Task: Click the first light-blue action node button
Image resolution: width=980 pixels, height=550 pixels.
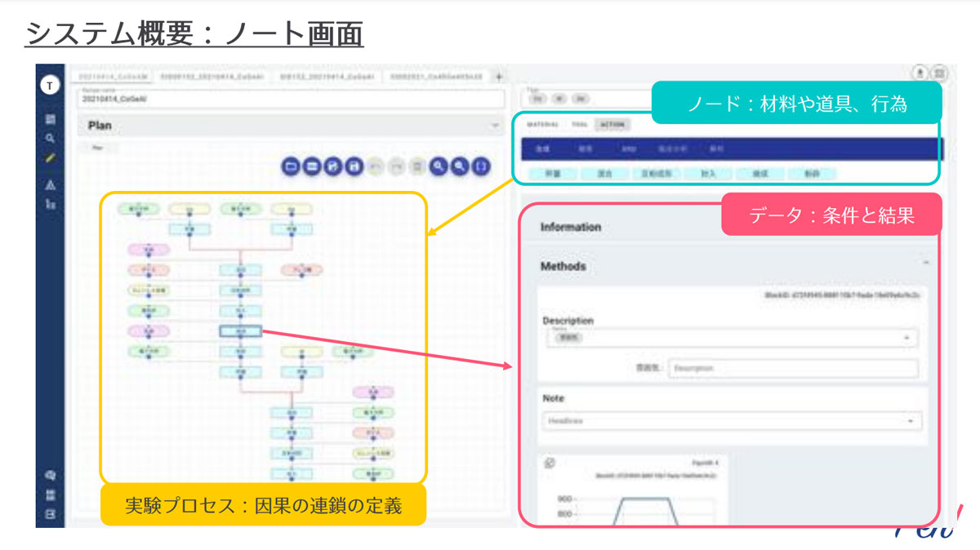Action: click(x=553, y=173)
